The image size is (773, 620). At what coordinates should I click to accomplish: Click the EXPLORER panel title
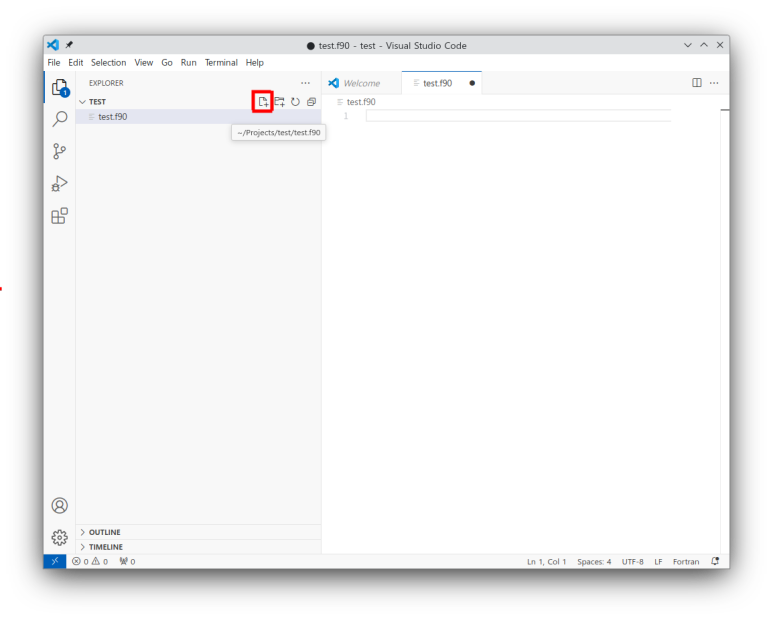106,83
